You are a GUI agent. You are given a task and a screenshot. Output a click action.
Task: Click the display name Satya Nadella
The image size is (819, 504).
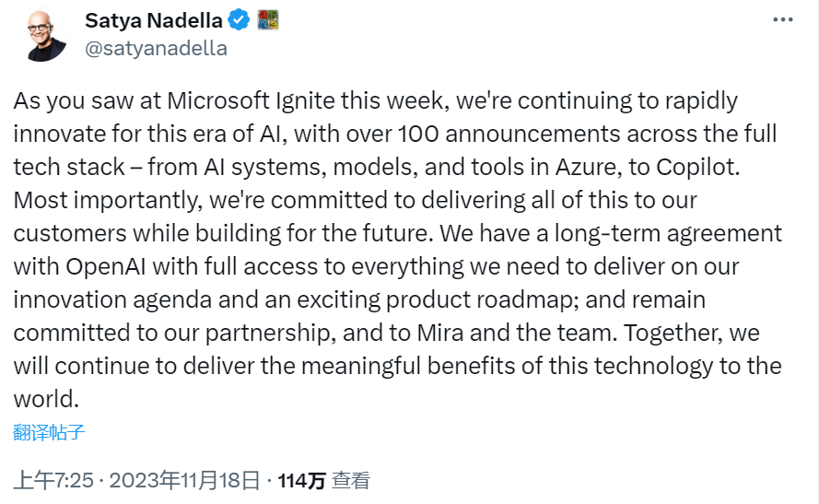point(153,19)
